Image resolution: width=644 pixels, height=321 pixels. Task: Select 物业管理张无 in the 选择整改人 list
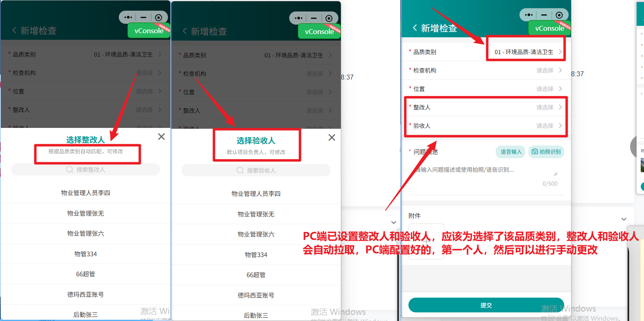click(86, 213)
